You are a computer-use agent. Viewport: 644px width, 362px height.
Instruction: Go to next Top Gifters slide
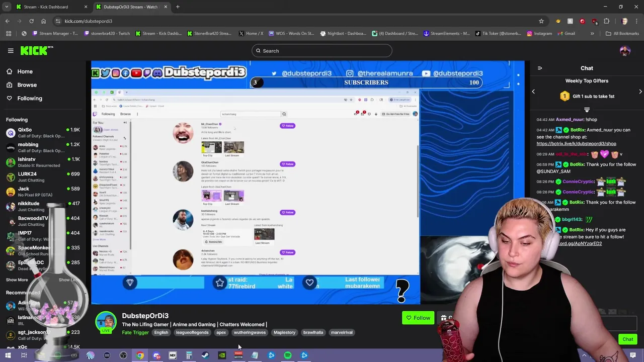[640, 92]
